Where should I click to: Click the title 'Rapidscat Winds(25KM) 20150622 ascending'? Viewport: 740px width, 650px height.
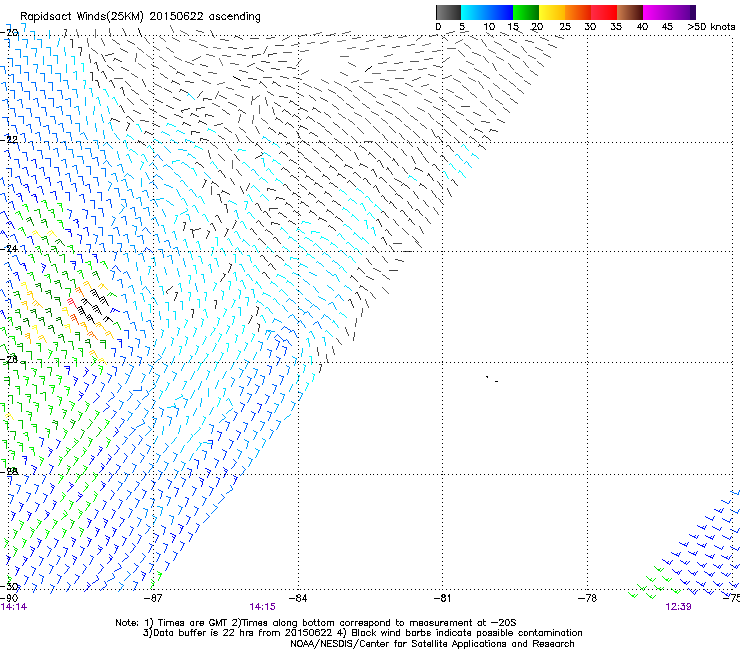click(x=140, y=16)
